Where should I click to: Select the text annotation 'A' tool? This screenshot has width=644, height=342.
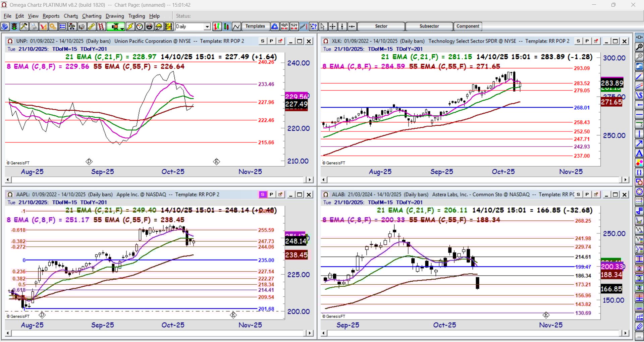[x=639, y=154]
